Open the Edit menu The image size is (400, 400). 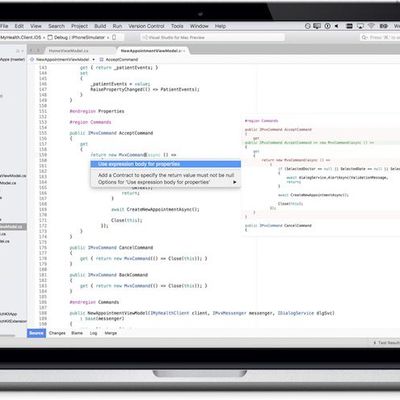[x=19, y=26]
